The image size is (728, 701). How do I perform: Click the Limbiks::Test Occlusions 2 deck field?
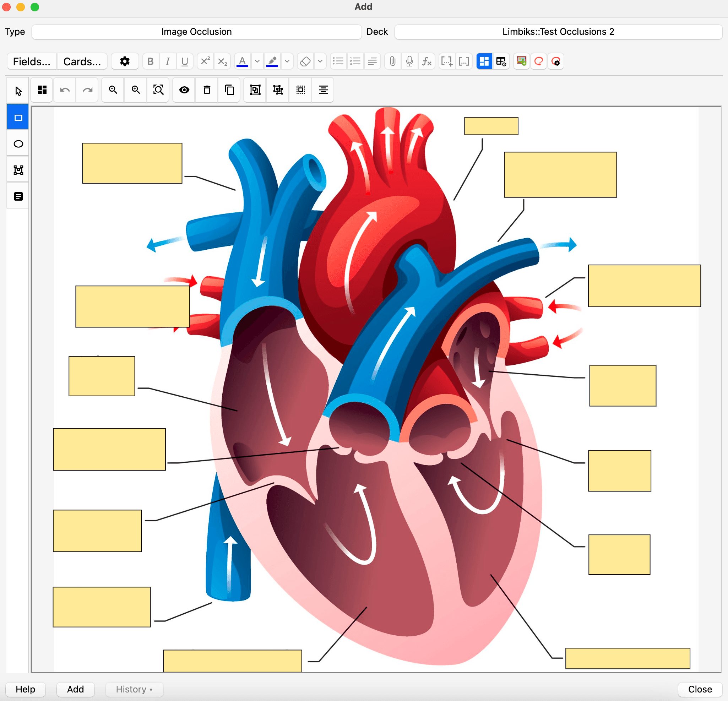tap(558, 32)
